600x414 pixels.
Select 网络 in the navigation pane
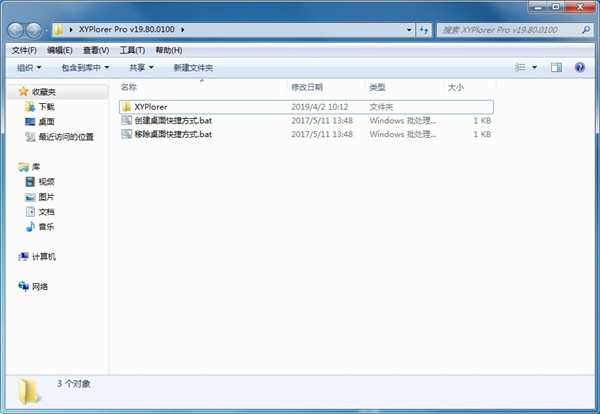pos(40,287)
